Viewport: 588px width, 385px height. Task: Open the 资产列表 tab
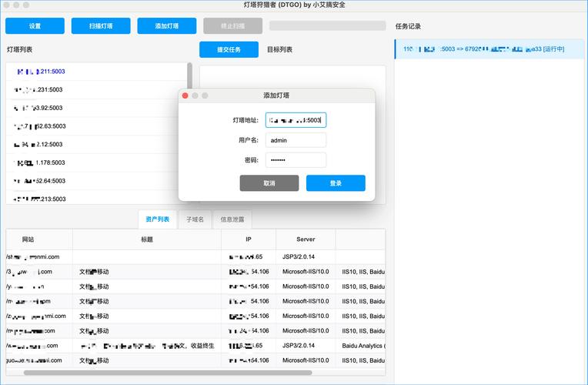coord(158,219)
